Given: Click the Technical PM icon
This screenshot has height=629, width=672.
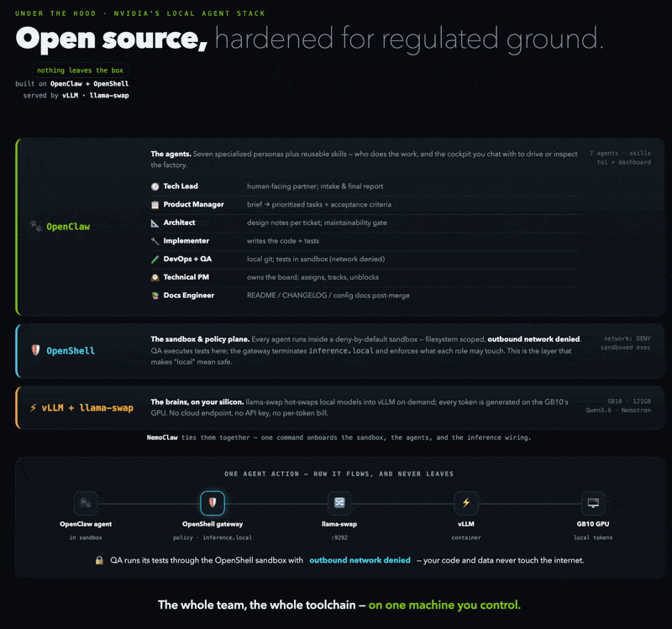Looking at the screenshot, I should tap(155, 277).
